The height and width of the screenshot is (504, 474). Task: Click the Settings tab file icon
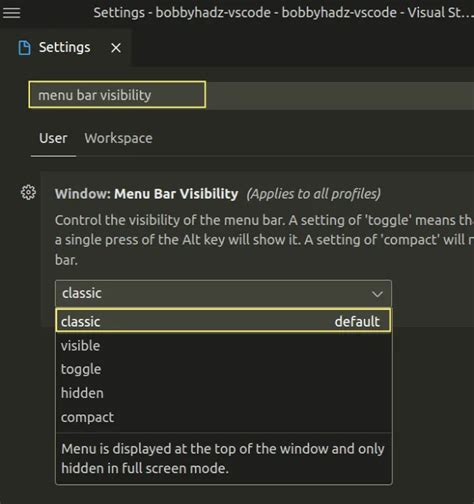pos(24,48)
